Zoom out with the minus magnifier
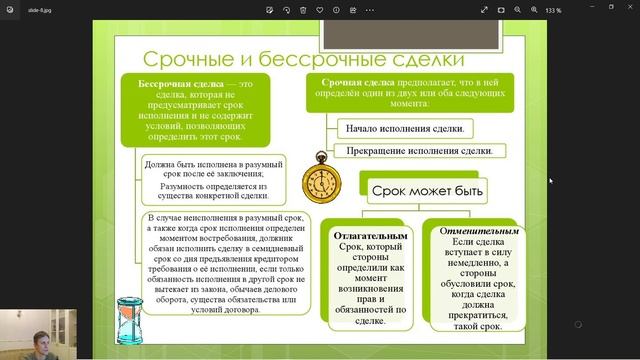 coord(517,10)
